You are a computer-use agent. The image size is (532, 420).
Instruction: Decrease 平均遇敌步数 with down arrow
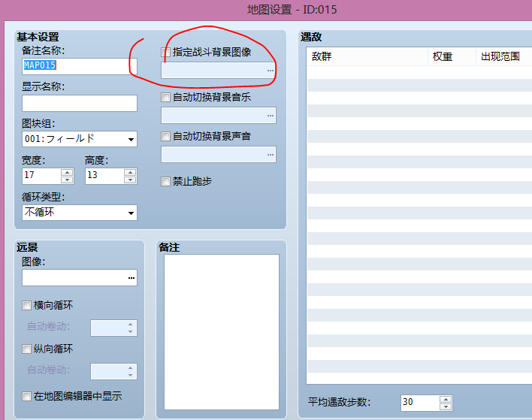(446, 406)
